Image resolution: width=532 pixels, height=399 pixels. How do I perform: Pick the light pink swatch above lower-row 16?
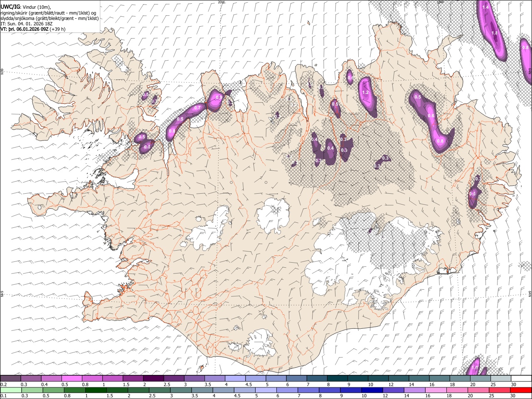436,390
